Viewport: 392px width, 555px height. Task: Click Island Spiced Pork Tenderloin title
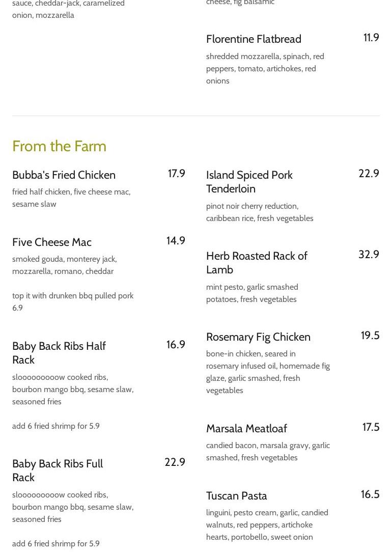pos(249,182)
